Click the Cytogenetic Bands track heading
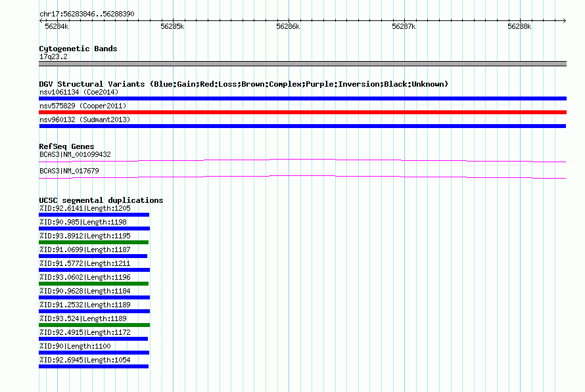Viewport: 585px width, 392px height. coord(78,49)
